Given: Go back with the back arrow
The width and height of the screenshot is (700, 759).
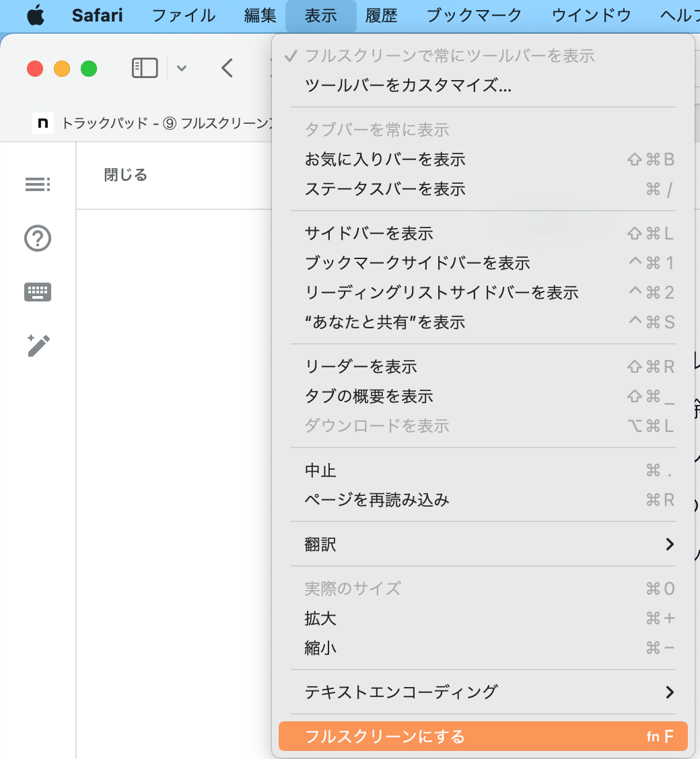Looking at the screenshot, I should (x=227, y=68).
